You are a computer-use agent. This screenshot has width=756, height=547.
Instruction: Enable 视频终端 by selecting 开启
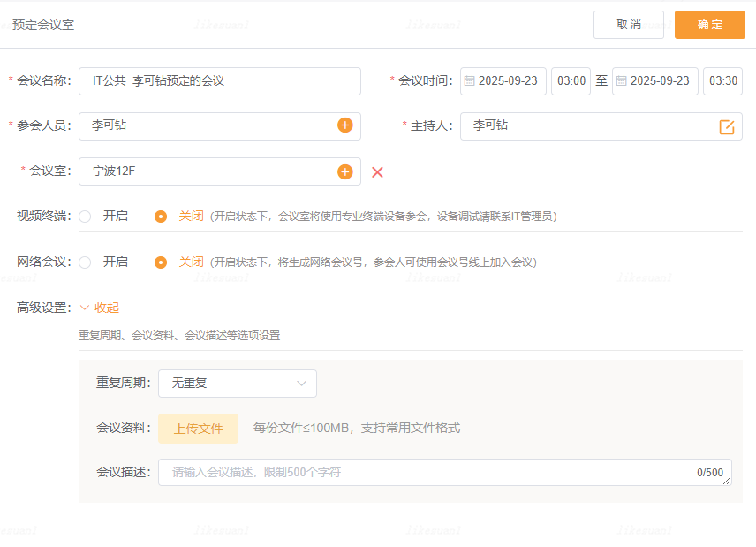point(86,216)
